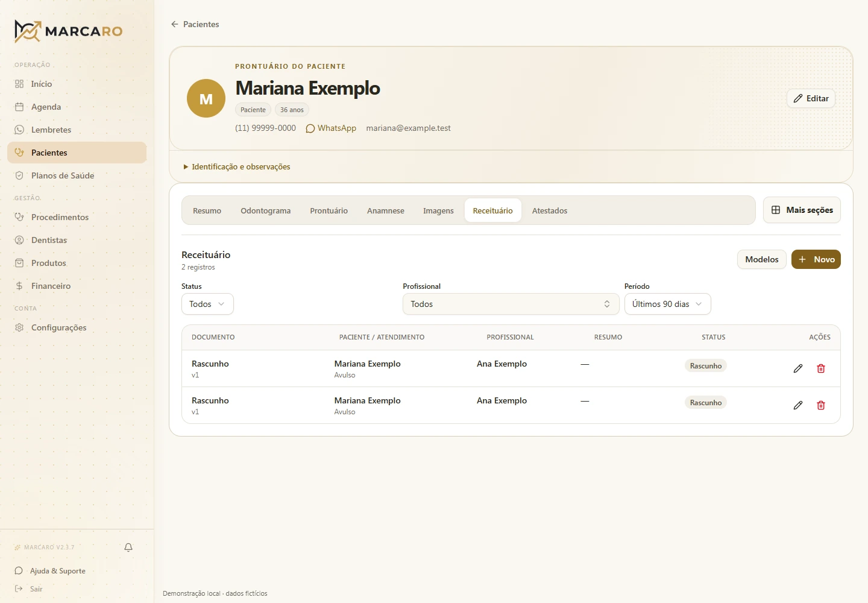Open Mais seções menu
Screen dimensions: 868x603
[x=802, y=210]
